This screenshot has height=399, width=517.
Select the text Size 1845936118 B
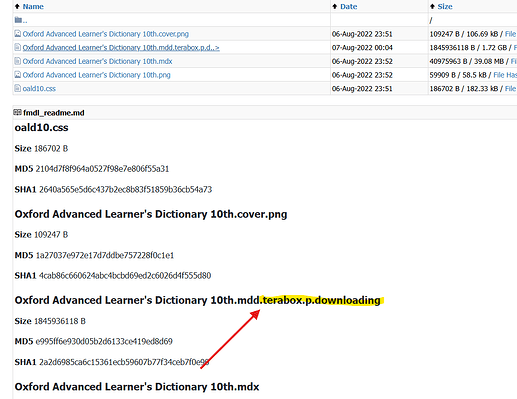coord(50,321)
